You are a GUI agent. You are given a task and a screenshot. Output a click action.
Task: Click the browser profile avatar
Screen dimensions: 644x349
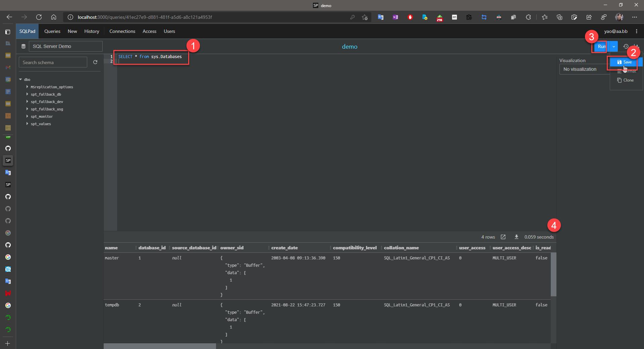pos(619,17)
